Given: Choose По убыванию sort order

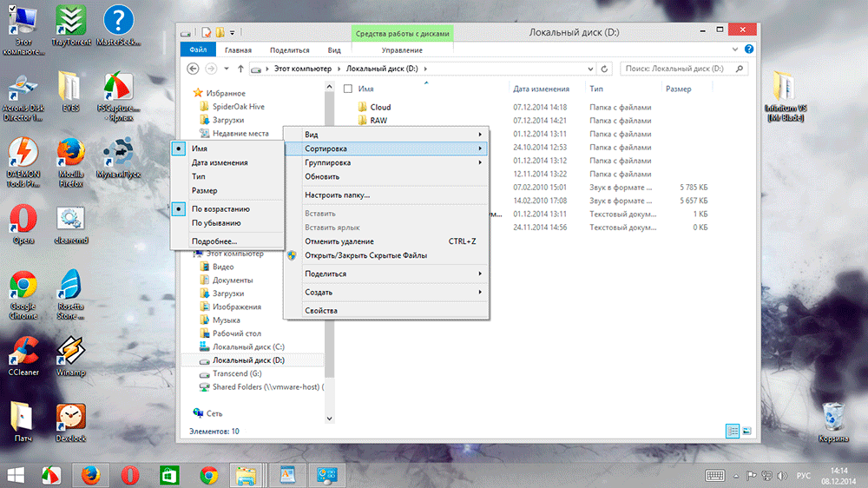Looking at the screenshot, I should 227,222.
